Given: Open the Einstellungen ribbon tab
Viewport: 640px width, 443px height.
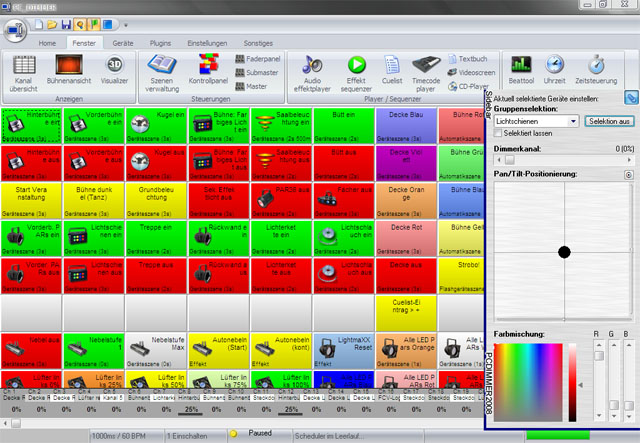Looking at the screenshot, I should click(x=207, y=44).
